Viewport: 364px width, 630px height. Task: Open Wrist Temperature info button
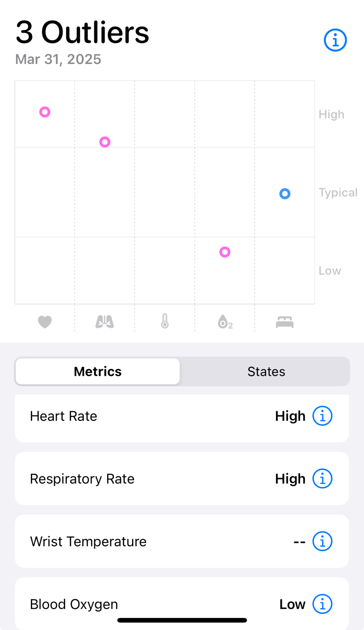click(x=322, y=541)
